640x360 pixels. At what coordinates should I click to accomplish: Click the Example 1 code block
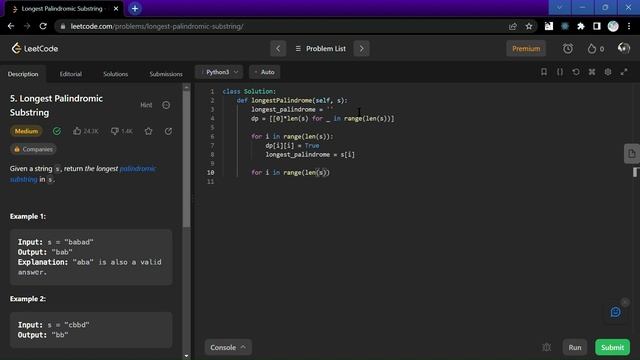[91, 257]
